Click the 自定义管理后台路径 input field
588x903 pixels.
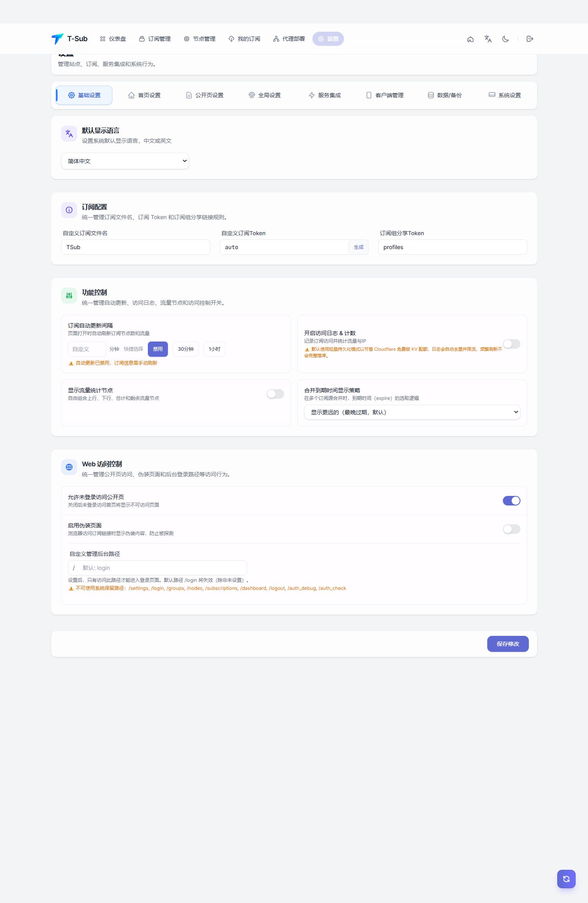tap(157, 568)
